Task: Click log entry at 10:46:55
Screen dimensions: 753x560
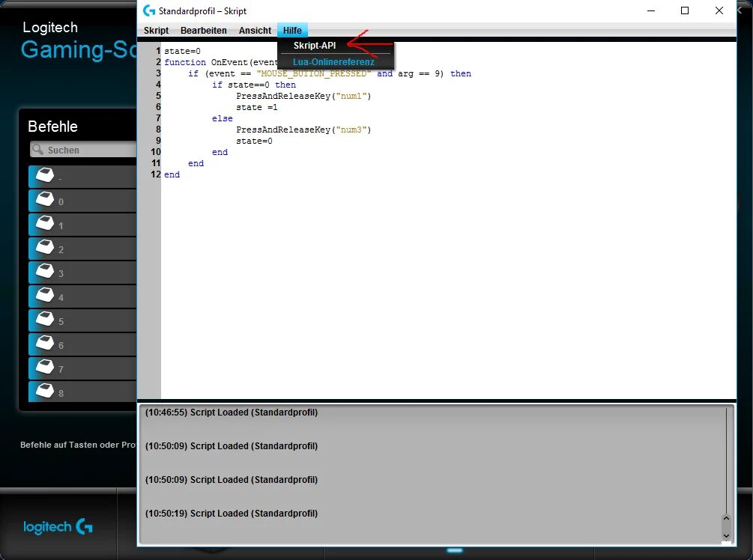Action: [x=232, y=413]
